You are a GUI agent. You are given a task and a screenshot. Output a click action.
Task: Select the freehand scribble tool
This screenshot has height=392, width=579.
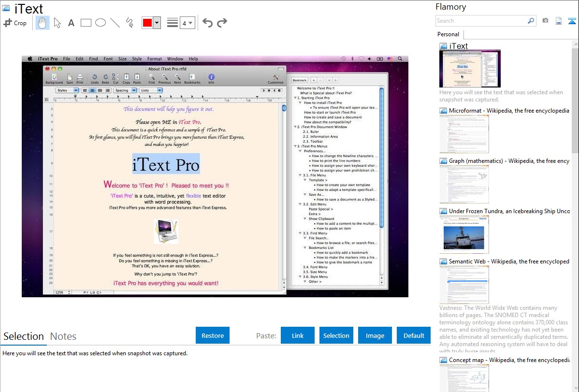coord(130,23)
